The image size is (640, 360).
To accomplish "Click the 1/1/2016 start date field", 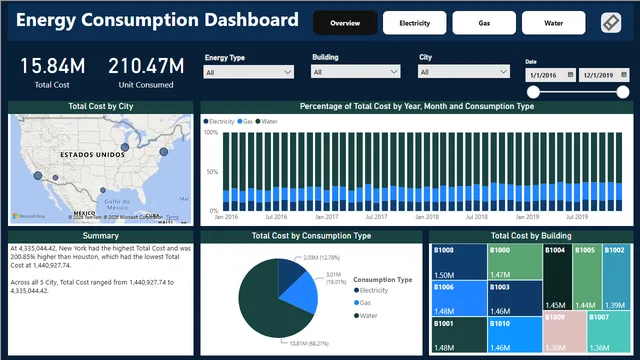I will coord(551,75).
